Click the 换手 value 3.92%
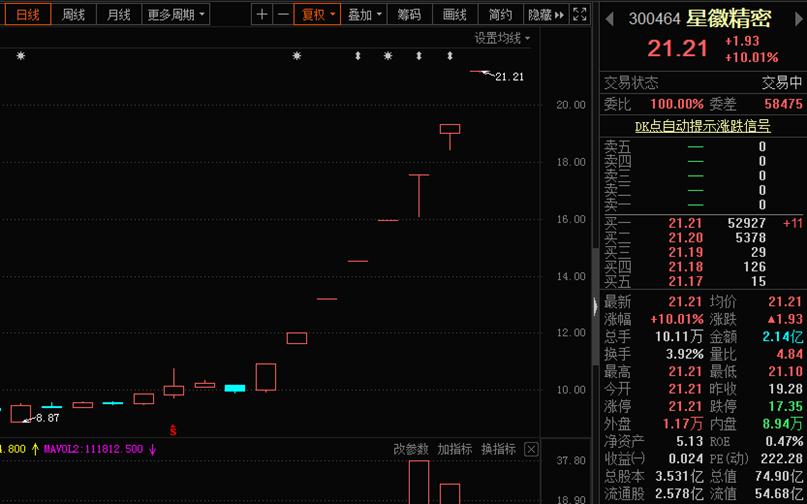The width and height of the screenshot is (807, 504). point(685,355)
